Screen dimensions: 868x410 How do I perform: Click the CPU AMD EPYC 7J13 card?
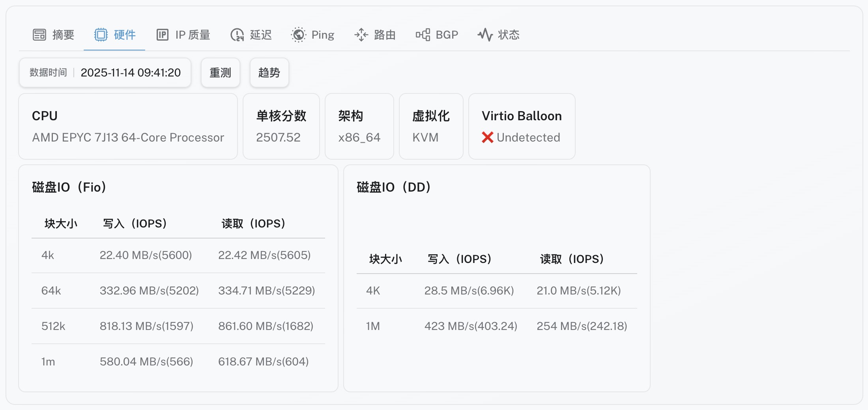coord(128,126)
